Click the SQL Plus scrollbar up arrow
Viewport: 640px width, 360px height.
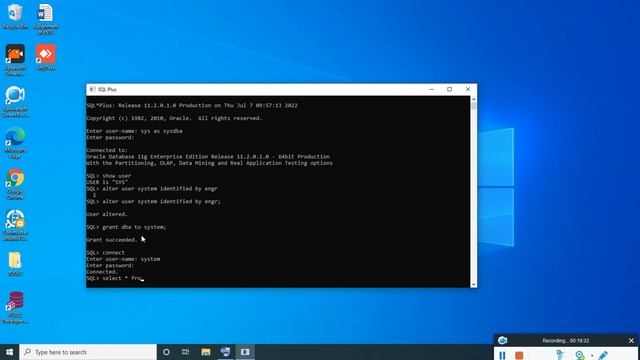coord(473,99)
